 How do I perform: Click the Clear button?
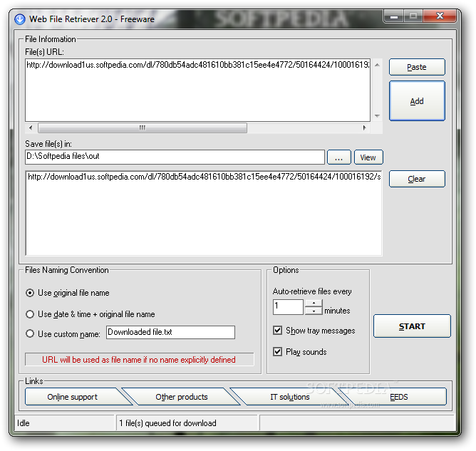coord(417,179)
